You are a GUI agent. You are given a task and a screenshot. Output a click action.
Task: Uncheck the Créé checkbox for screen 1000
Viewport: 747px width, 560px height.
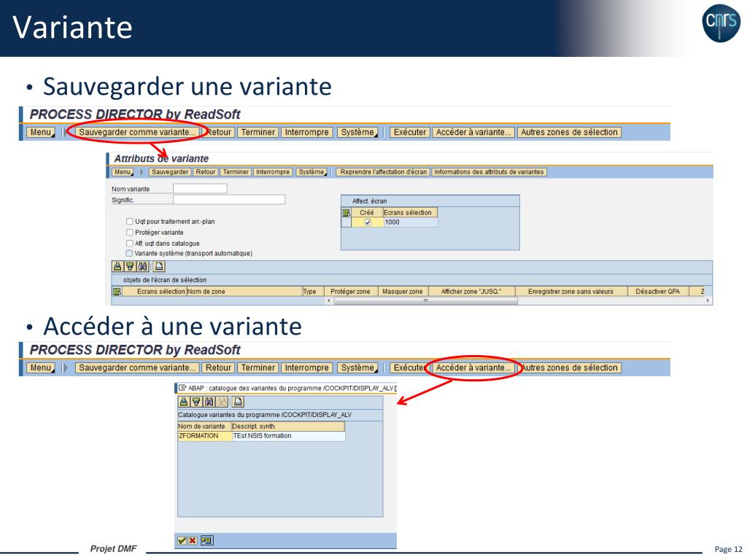pyautogui.click(x=368, y=222)
